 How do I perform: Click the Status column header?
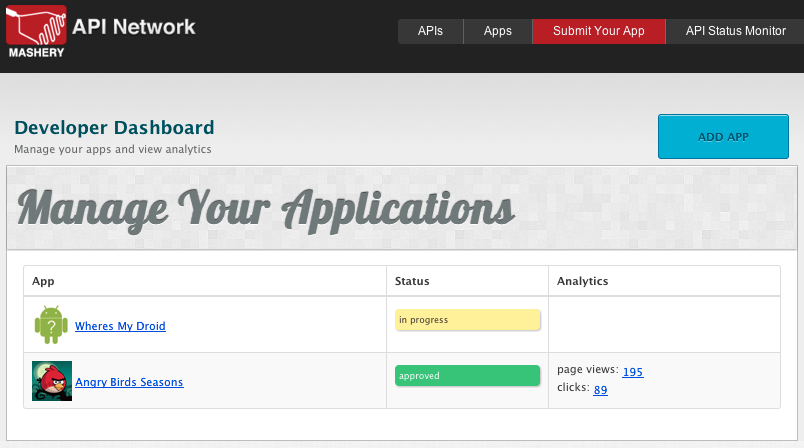412,281
